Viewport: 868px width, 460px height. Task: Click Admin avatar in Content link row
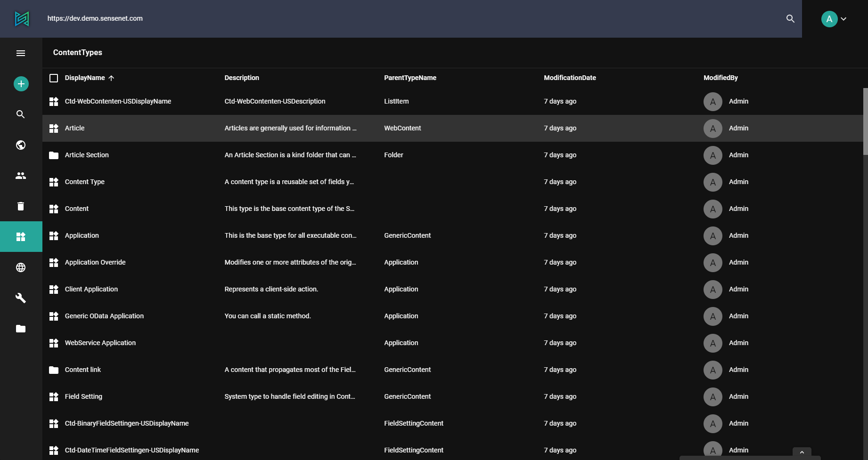(712, 370)
